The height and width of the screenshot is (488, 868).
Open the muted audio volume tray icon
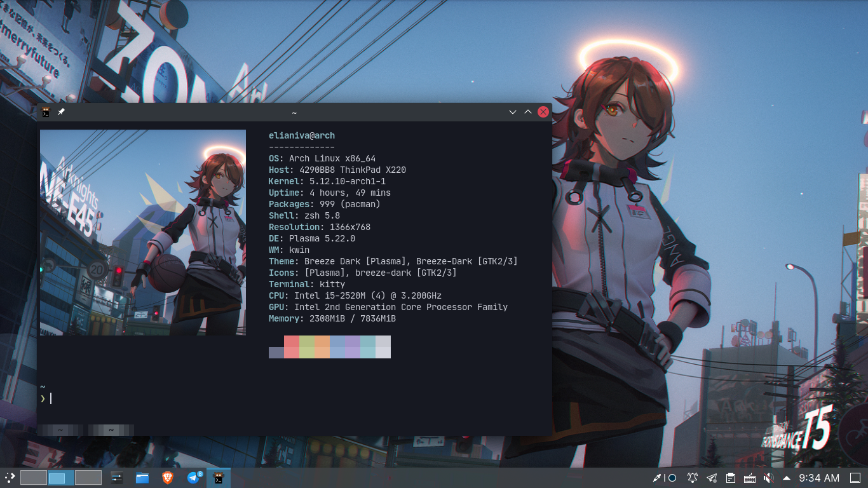(x=768, y=478)
